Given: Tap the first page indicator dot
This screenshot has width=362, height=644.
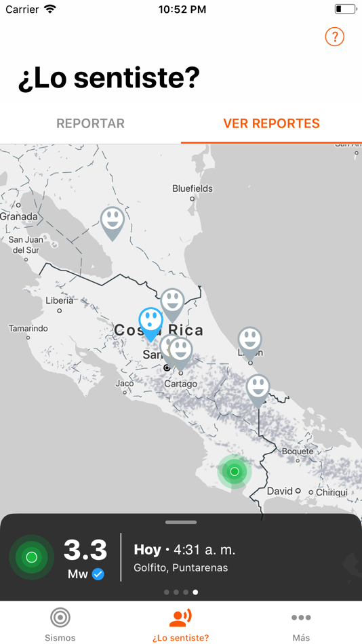Looking at the screenshot, I should click(166, 592).
